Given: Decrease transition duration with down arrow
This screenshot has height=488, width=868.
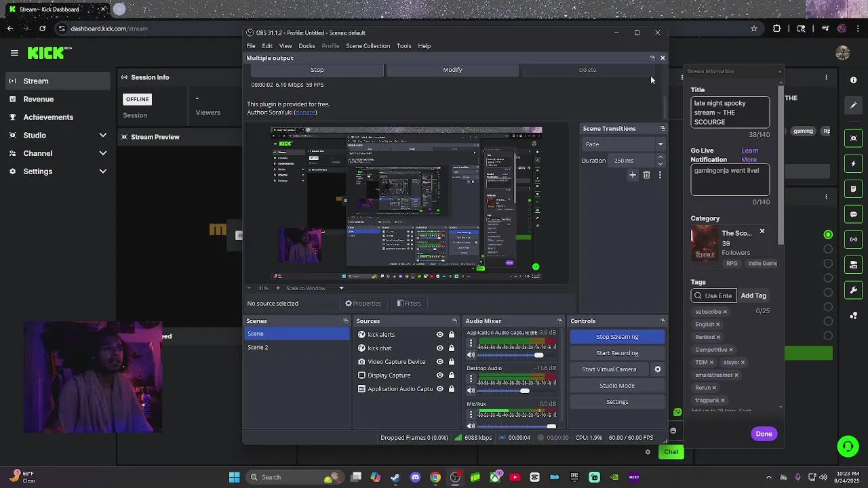Looking at the screenshot, I should [660, 164].
